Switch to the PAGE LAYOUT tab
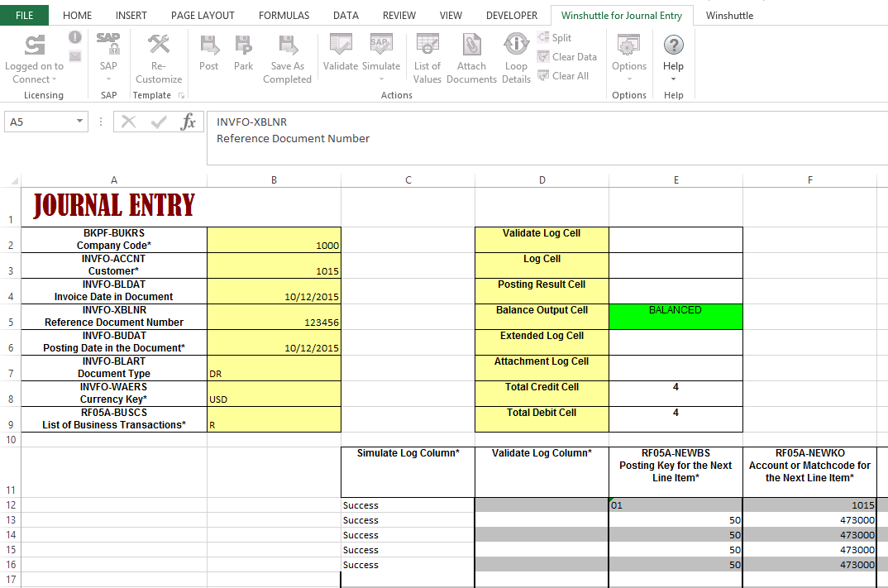888x588 pixels. [203, 15]
